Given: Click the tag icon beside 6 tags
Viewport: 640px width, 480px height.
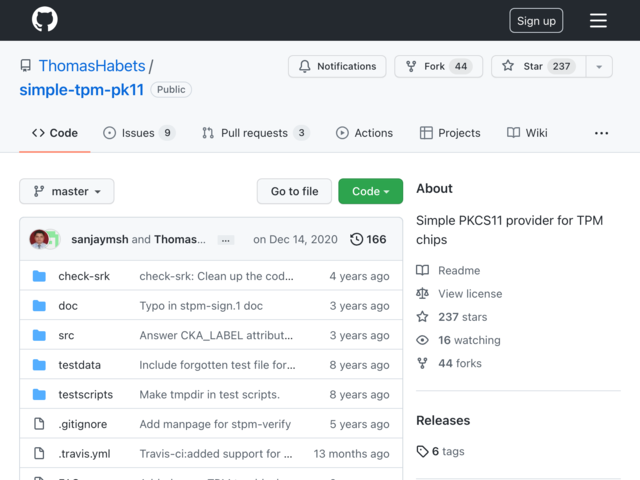Looking at the screenshot, I should (x=422, y=451).
